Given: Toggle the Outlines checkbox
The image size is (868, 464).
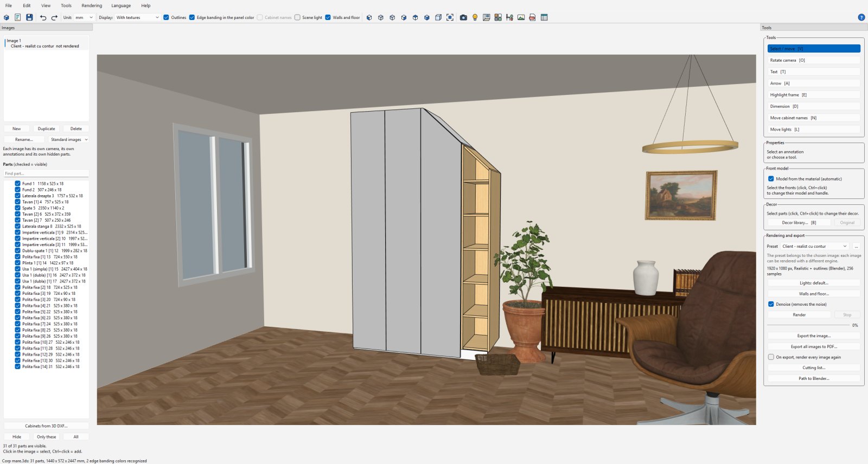Looking at the screenshot, I should 166,17.
